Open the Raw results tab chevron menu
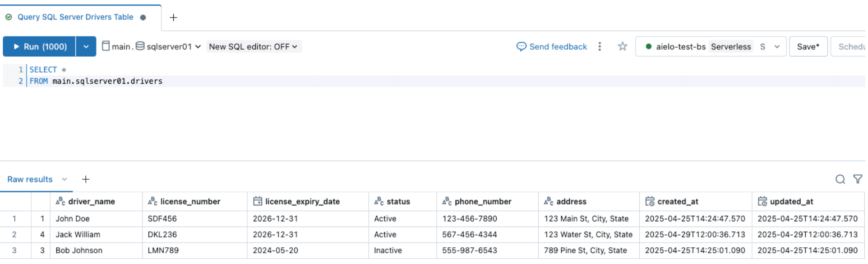The image size is (868, 264). click(65, 179)
